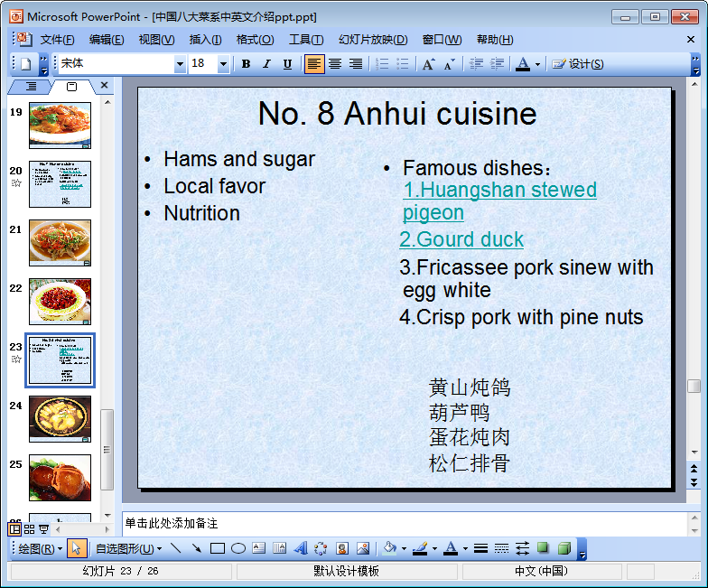Open the 编辑(E) menu
Viewport: 708px width, 588px height.
click(x=107, y=40)
